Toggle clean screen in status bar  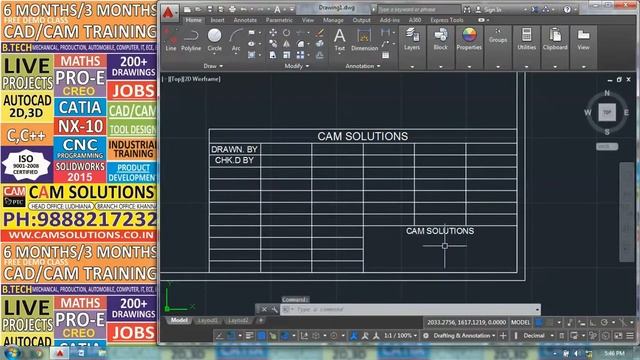tap(618, 336)
